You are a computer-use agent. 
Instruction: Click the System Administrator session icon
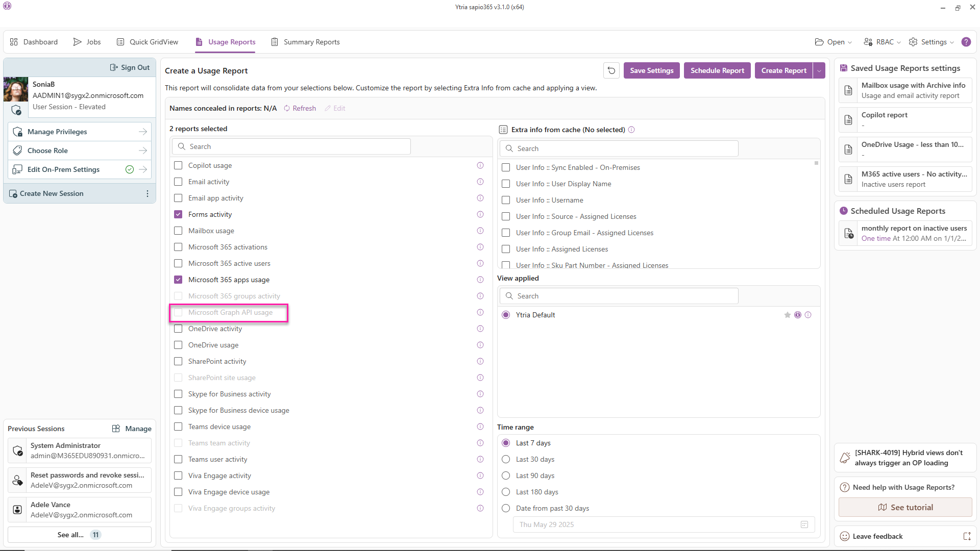click(18, 450)
